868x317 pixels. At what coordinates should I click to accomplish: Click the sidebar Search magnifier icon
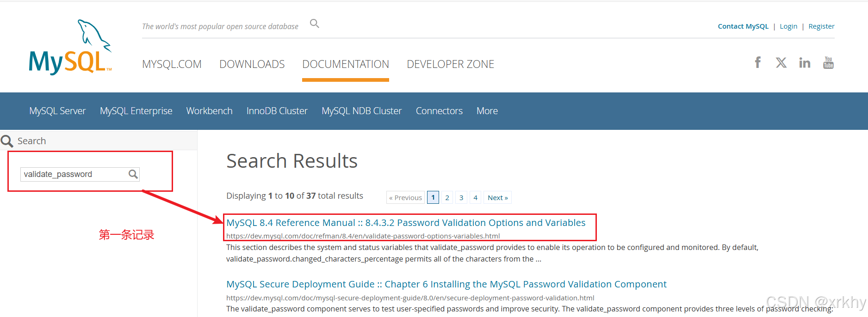[x=7, y=141]
